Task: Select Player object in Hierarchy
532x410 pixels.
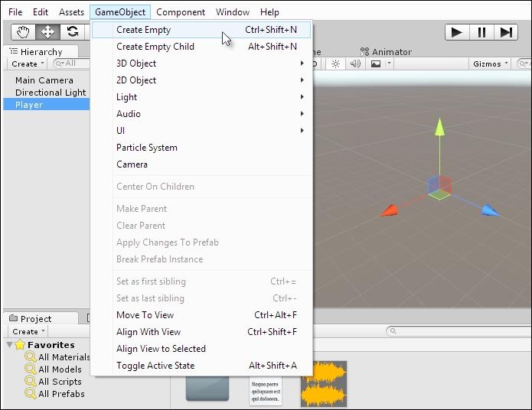Action: click(47, 105)
